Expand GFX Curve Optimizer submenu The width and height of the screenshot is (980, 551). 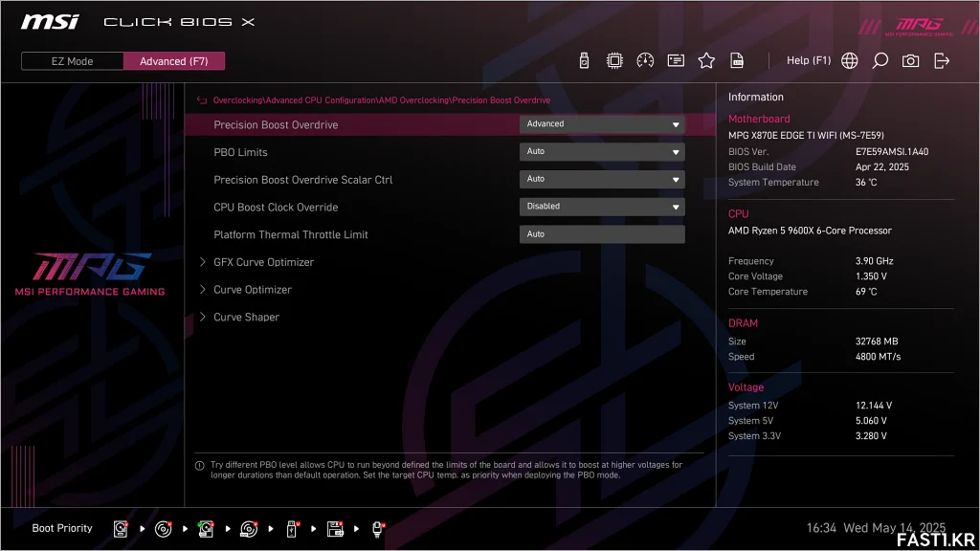point(263,262)
